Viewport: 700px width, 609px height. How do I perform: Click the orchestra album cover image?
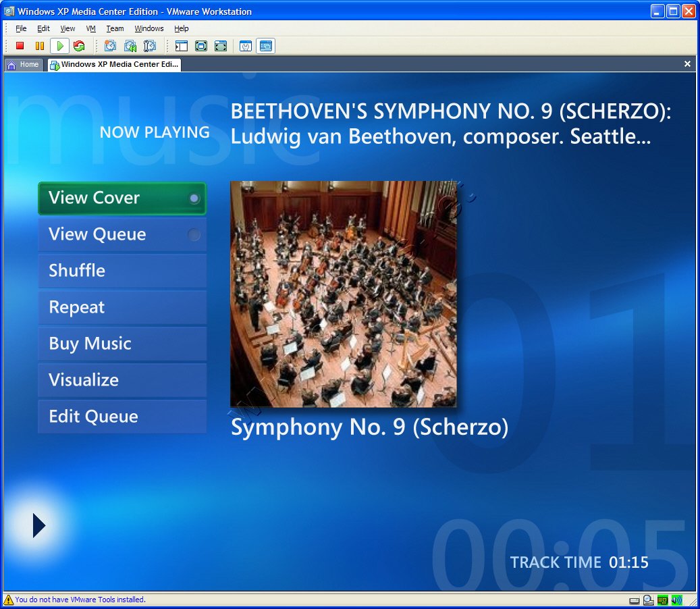(x=344, y=294)
